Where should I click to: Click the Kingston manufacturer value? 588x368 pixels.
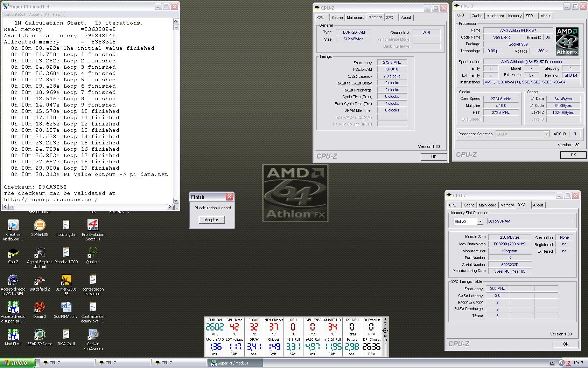point(510,251)
